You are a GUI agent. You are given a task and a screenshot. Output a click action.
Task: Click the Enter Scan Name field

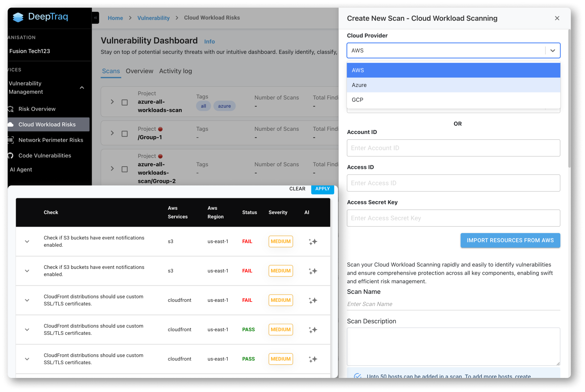[453, 304]
